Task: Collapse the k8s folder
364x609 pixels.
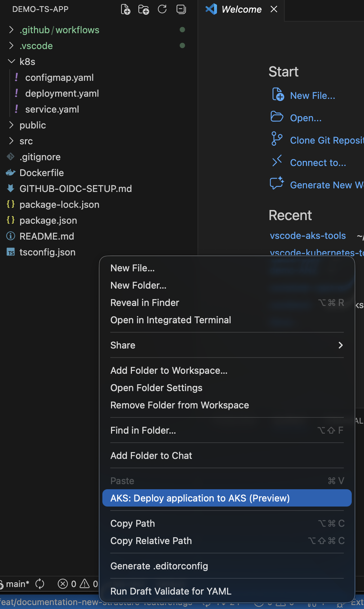Action: (x=11, y=61)
